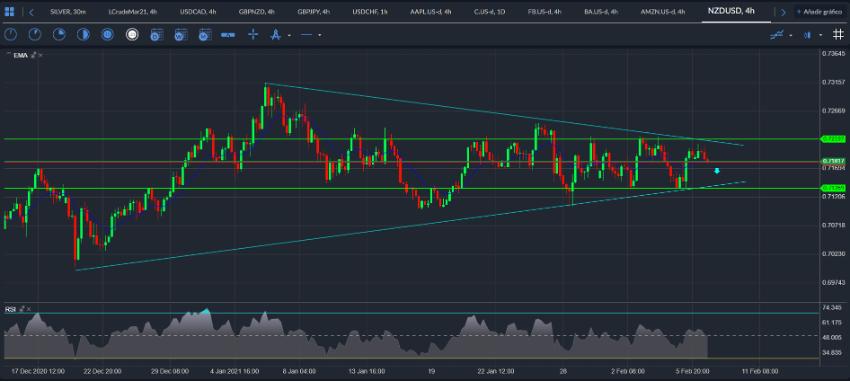Expand the chart type dropdown arrow
This screenshot has height=382, width=850.
click(821, 35)
